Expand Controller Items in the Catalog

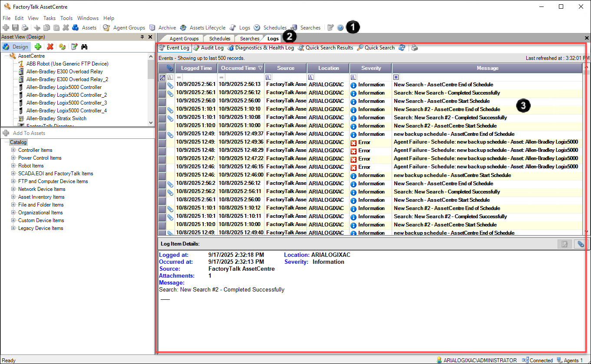tap(13, 150)
